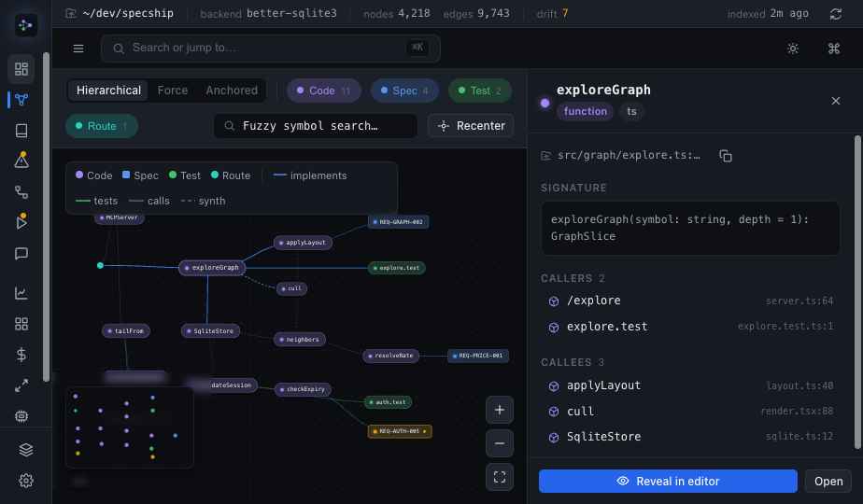Open the warning triangle drift icon
The width and height of the screenshot is (863, 504).
click(21, 161)
